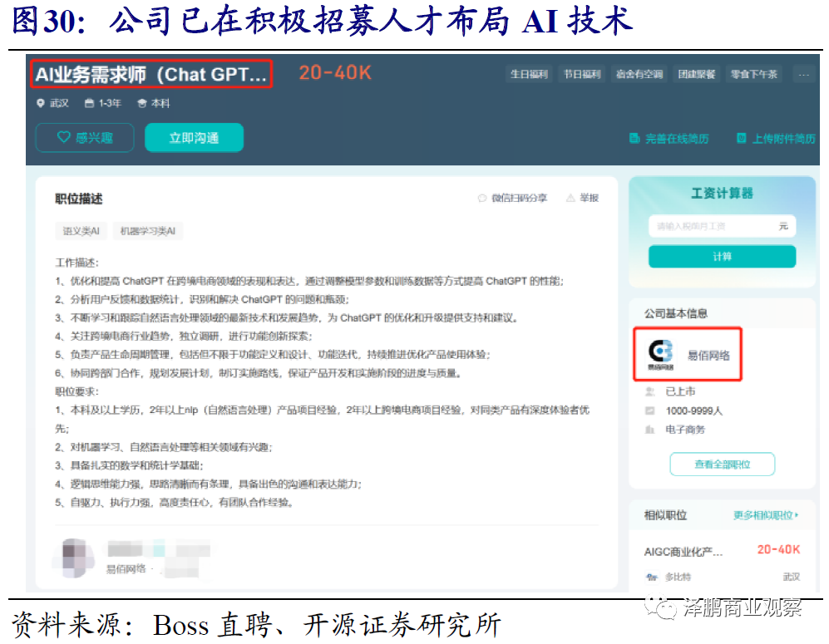Click the 团建聚餐 benefit tag
Viewport: 829px width, 644px height.
coord(697,75)
